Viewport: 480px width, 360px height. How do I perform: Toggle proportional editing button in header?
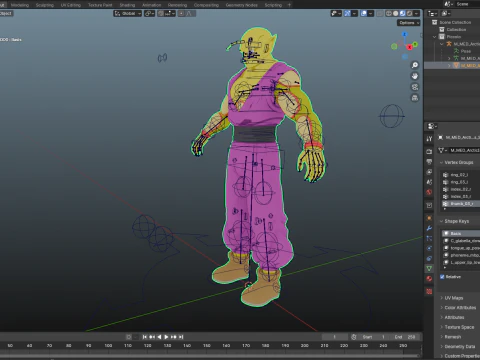[181, 13]
